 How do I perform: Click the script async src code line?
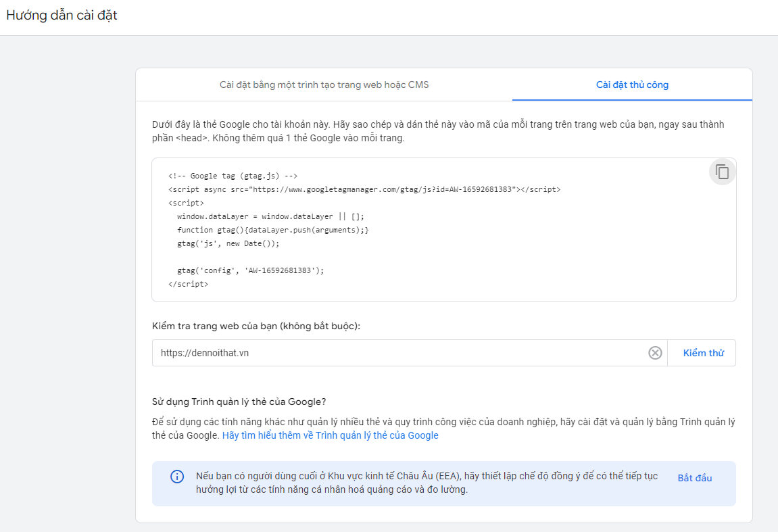pyautogui.click(x=364, y=189)
